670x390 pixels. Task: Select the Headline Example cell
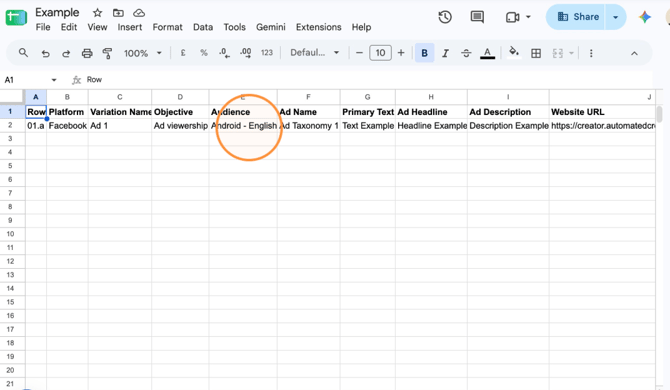tap(431, 126)
